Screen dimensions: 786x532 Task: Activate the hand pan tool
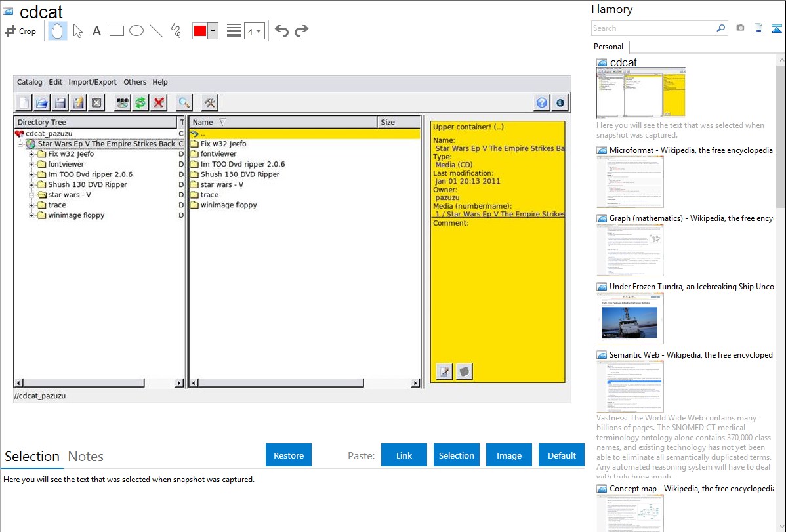coord(58,31)
